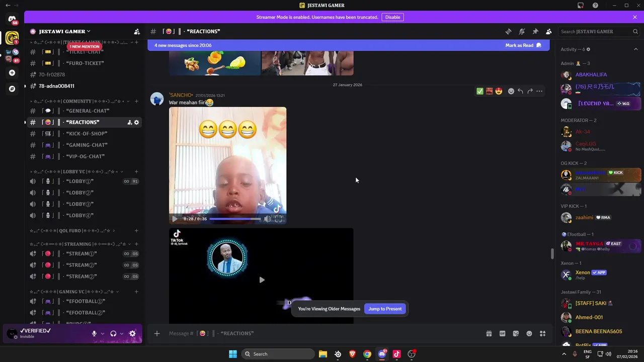This screenshot has height=362, width=644.
Task: Expand the QOL FURO category
Action: tap(72, 231)
